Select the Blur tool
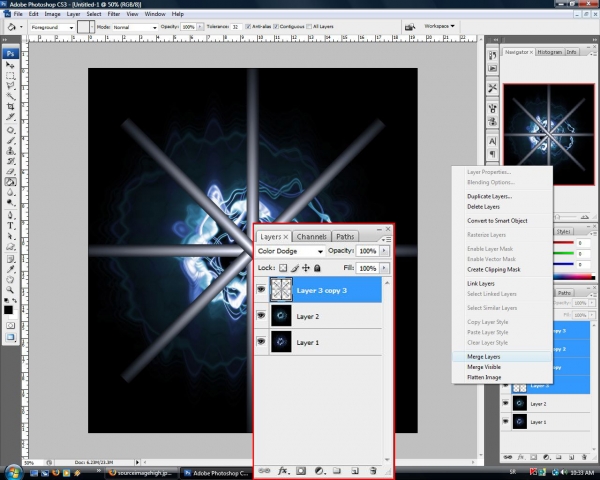The image size is (600, 480). click(10, 192)
